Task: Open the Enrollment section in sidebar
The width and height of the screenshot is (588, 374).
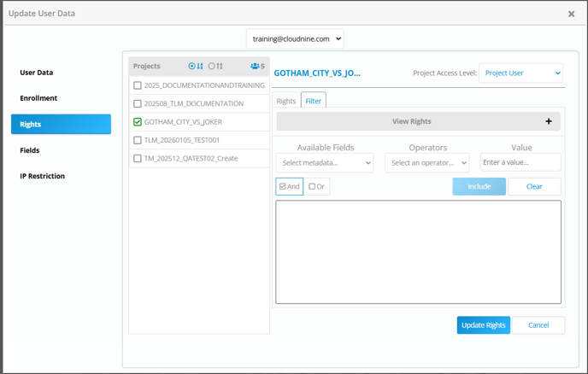Action: 38,98
